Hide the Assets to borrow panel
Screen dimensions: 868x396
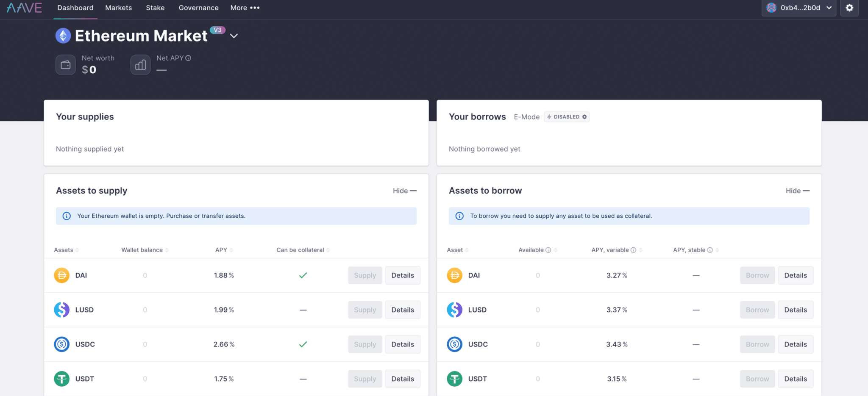[x=797, y=191]
